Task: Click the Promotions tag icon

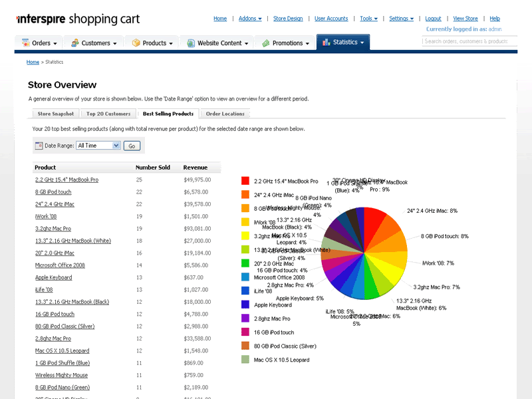Action: [x=266, y=43]
